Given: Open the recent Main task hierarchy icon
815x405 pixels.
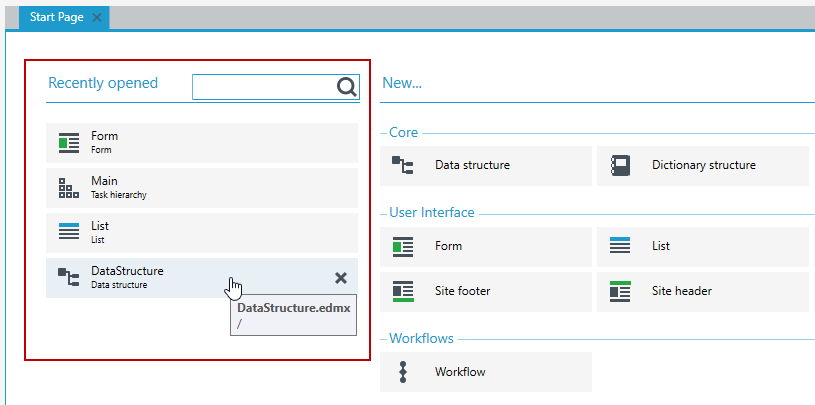Looking at the screenshot, I should (69, 188).
